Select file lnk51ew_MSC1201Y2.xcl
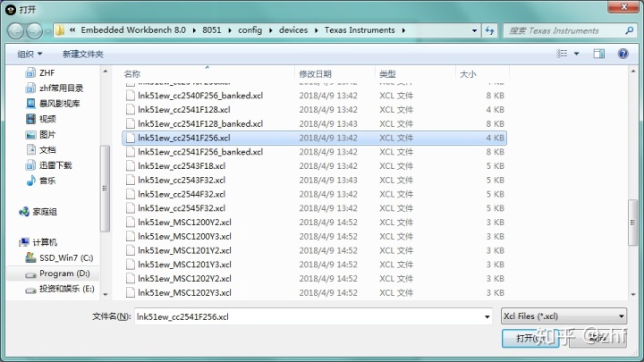 [315, 250]
